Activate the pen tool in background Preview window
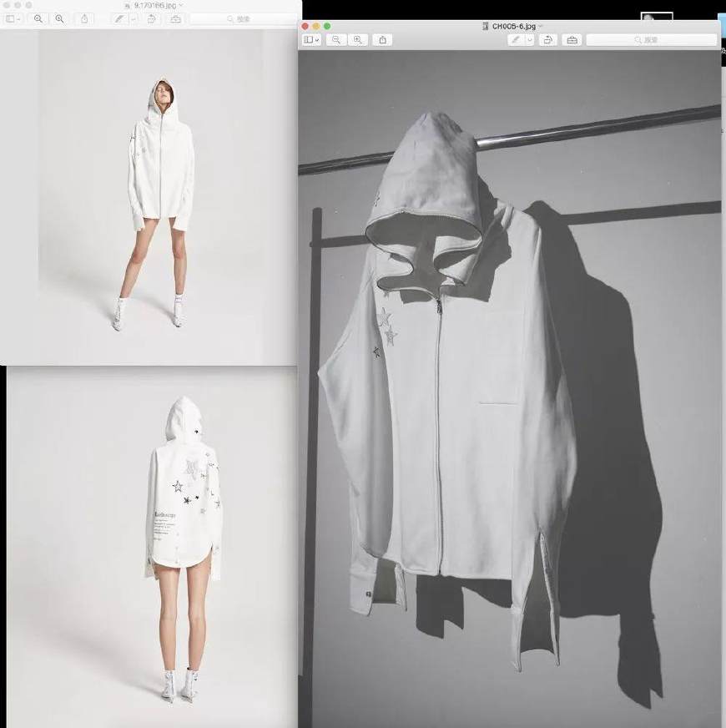Image resolution: width=726 pixels, height=728 pixels. pos(119,18)
